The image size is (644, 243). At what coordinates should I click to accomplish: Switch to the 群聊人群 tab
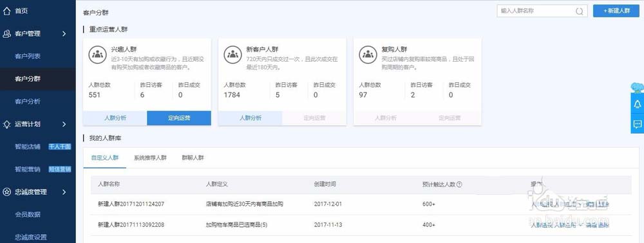(193, 157)
